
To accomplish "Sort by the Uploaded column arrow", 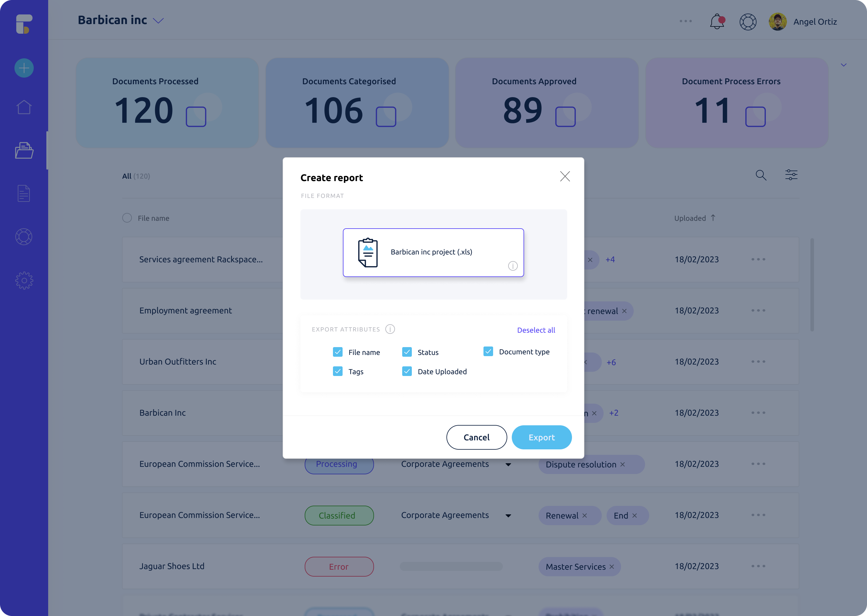I will point(713,218).
